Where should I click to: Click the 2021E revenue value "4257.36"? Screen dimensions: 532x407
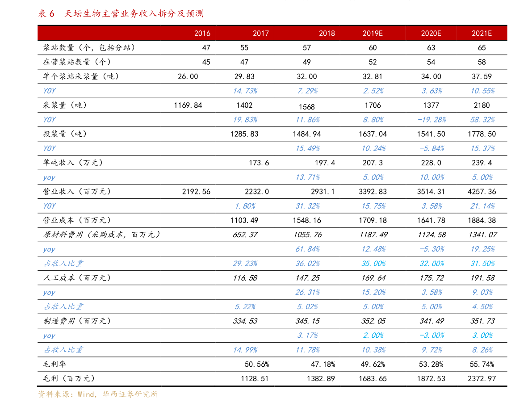point(482,192)
